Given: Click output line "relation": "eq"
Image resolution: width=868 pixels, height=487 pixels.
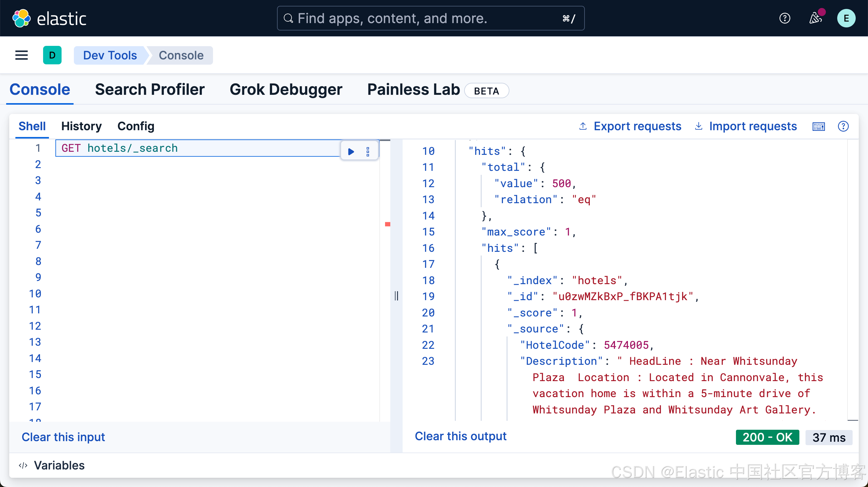Looking at the screenshot, I should point(545,200).
